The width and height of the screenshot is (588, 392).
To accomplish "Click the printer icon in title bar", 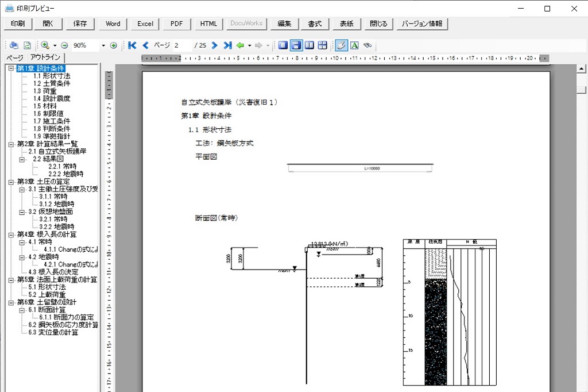I will click(x=9, y=8).
